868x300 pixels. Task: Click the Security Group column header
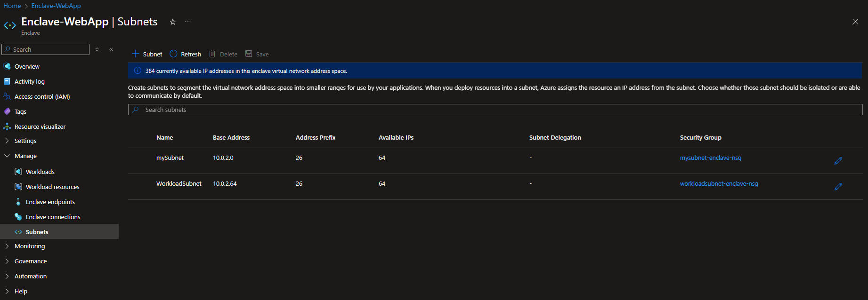[701, 137]
